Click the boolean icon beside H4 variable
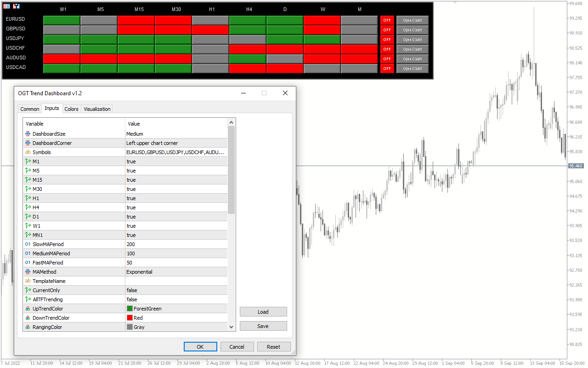The height and width of the screenshot is (368, 588). [28, 207]
